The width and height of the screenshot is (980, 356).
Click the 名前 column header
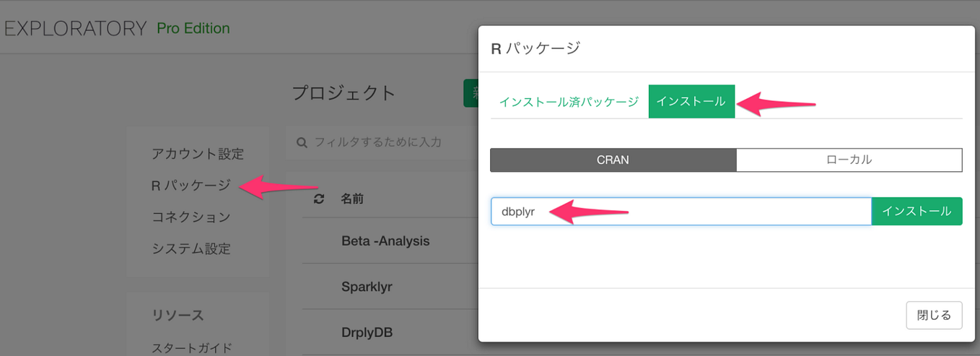[352, 199]
